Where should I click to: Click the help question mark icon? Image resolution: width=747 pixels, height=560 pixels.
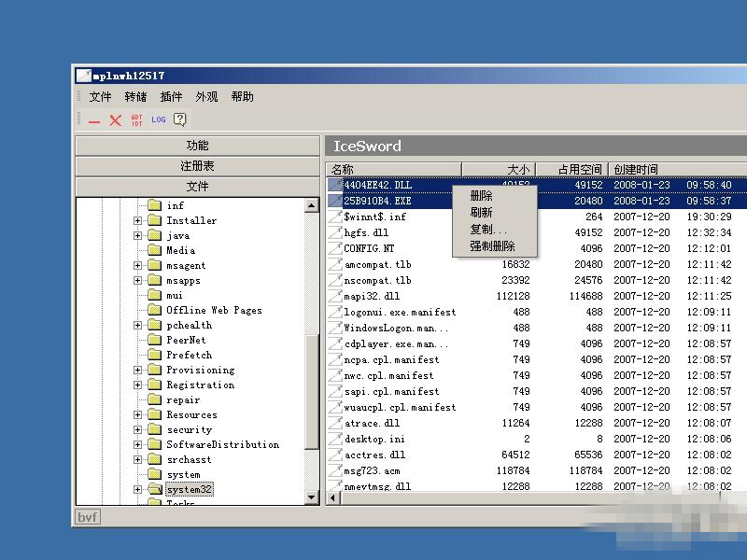180,119
